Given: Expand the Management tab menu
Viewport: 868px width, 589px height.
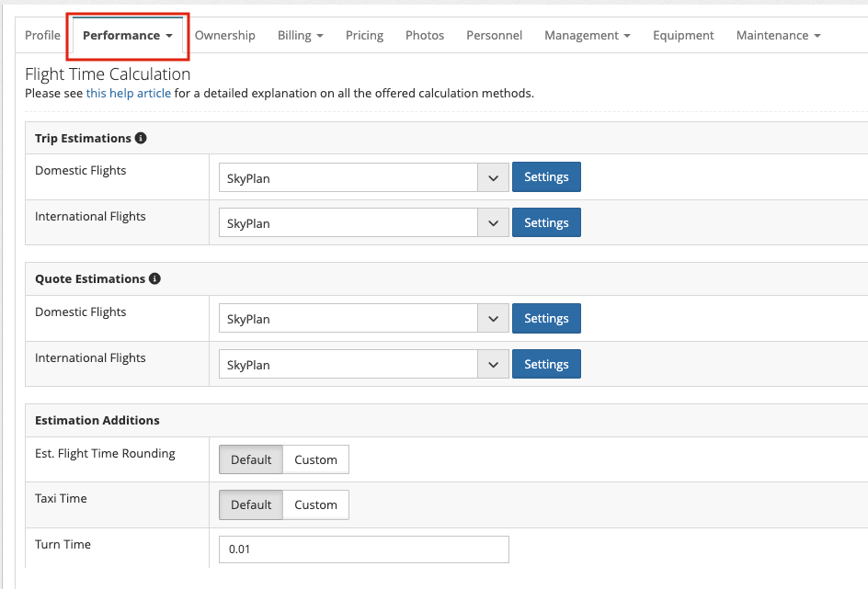Looking at the screenshot, I should (x=588, y=36).
